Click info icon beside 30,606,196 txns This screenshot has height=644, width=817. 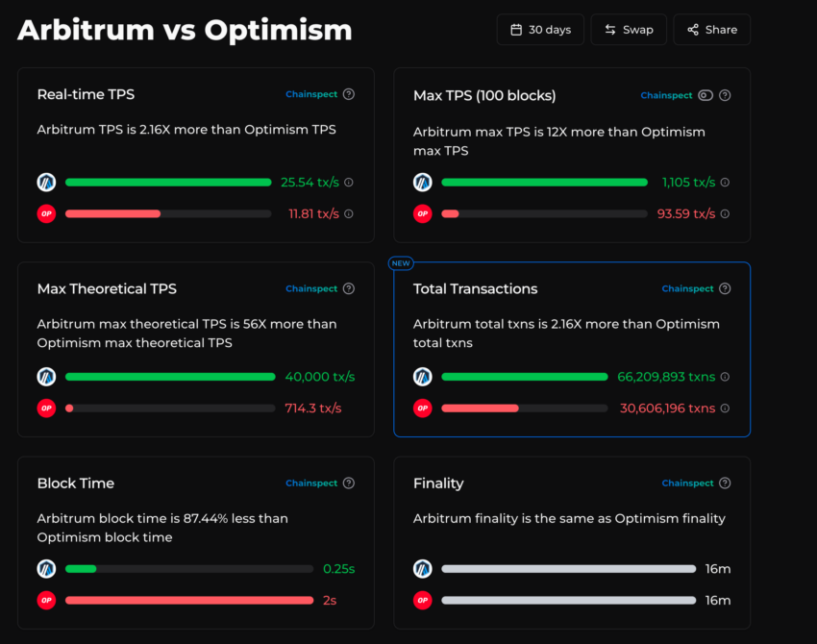(x=725, y=408)
